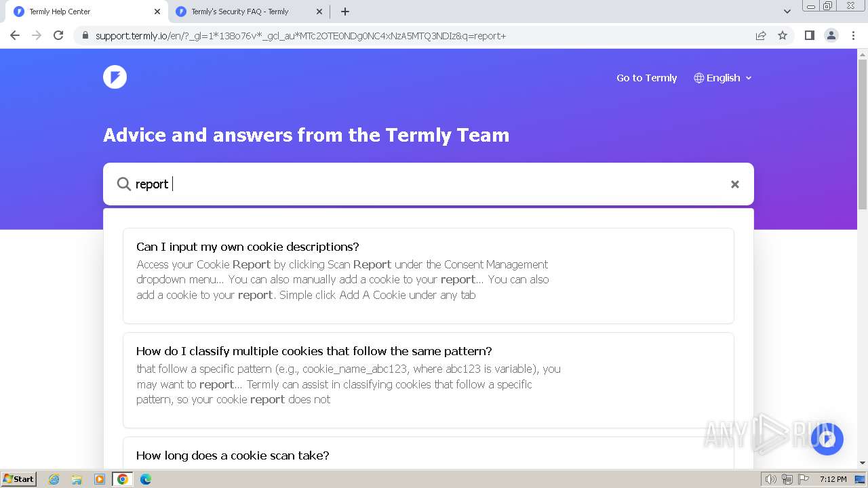Click the browser address bar URL
The height and width of the screenshot is (488, 868).
(x=300, y=36)
